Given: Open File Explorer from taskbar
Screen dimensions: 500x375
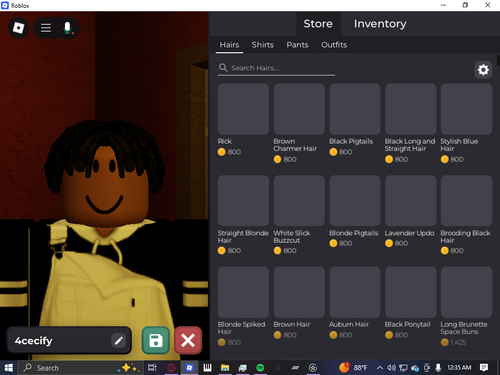Looking at the screenshot, I should (x=225, y=368).
